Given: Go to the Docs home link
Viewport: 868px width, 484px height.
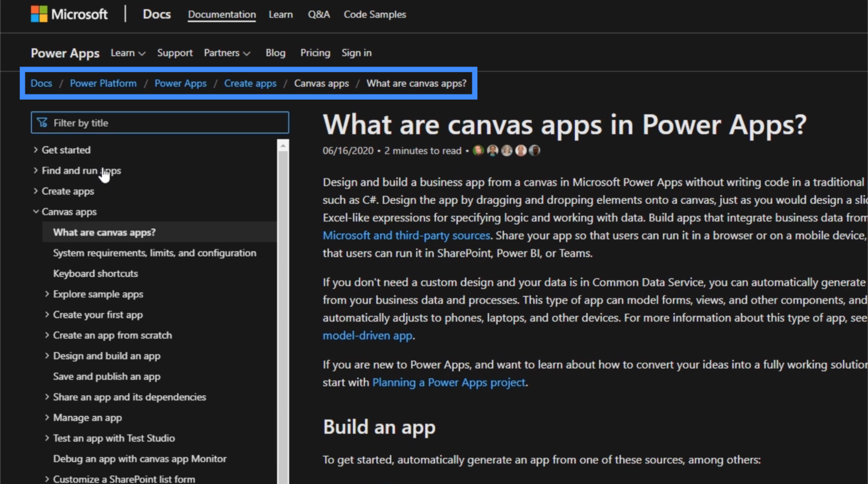Looking at the screenshot, I should point(157,14).
